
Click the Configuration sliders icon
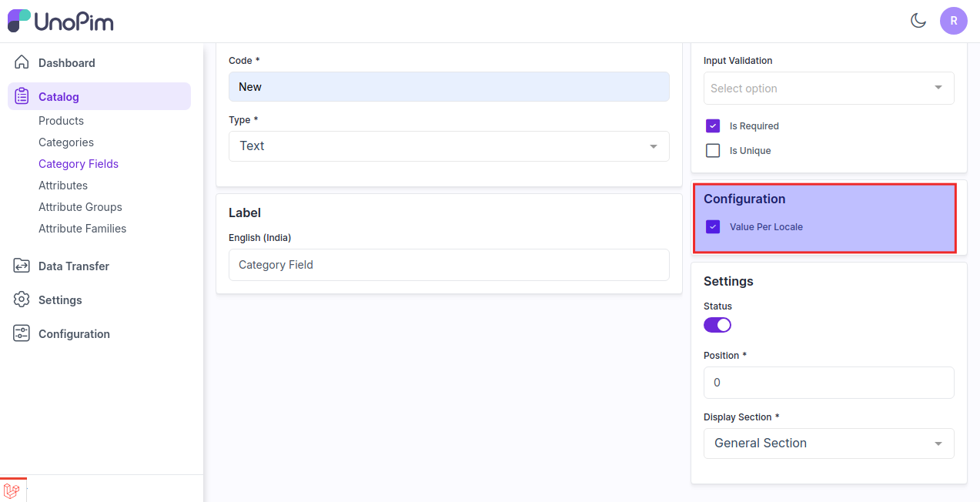click(x=22, y=333)
